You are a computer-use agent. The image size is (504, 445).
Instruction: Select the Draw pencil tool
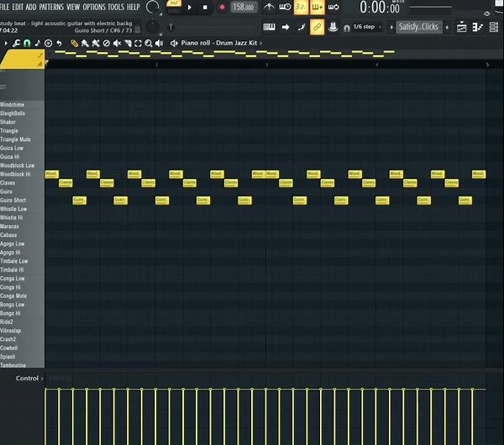(74, 43)
